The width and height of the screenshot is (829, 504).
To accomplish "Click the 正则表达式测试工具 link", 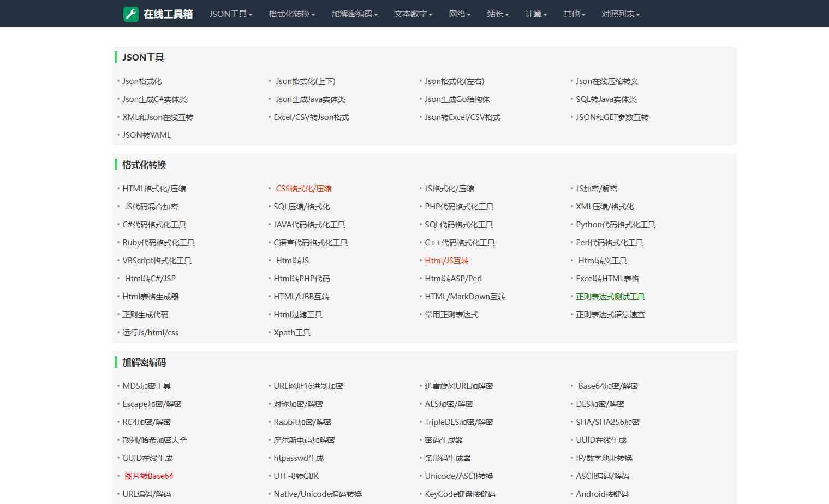I will [x=610, y=297].
